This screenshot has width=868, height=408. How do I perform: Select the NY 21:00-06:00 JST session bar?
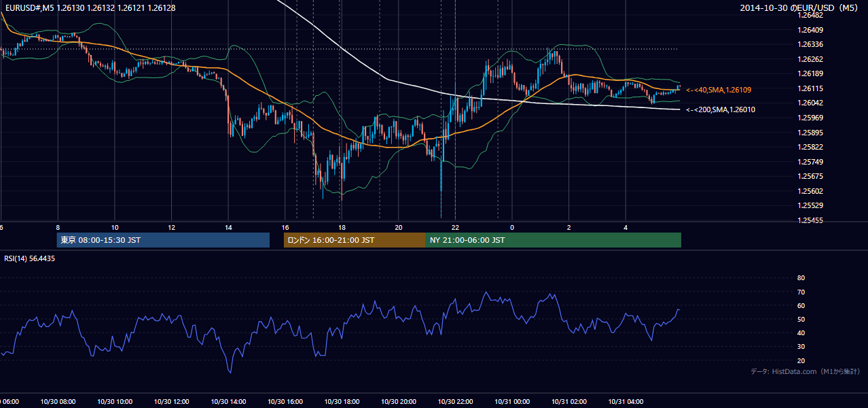point(554,240)
